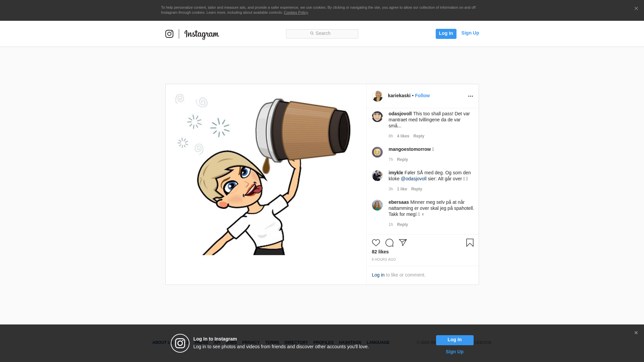This screenshot has height=362, width=644.
Task: Open the LANGUAGE footer selector
Action: tap(378, 343)
